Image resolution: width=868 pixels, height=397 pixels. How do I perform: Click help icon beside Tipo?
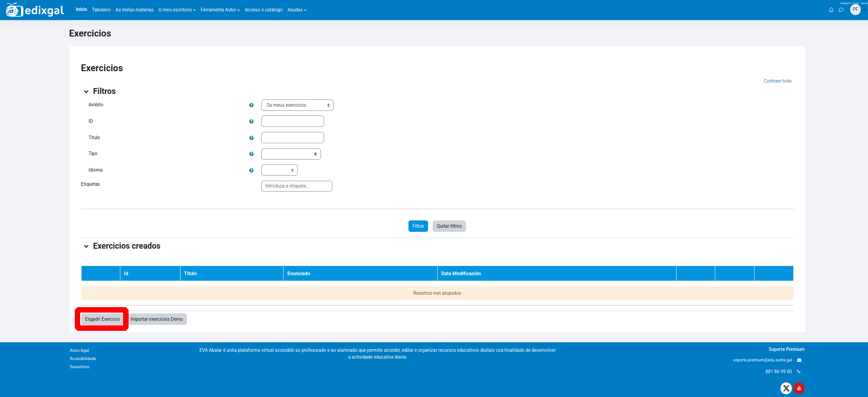pyautogui.click(x=251, y=154)
